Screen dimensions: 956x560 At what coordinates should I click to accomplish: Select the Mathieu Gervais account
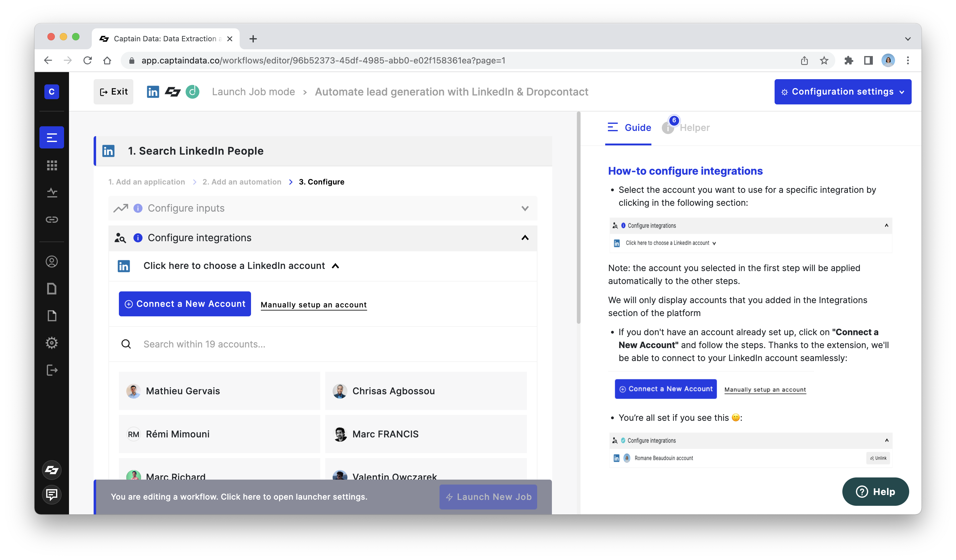tap(219, 391)
